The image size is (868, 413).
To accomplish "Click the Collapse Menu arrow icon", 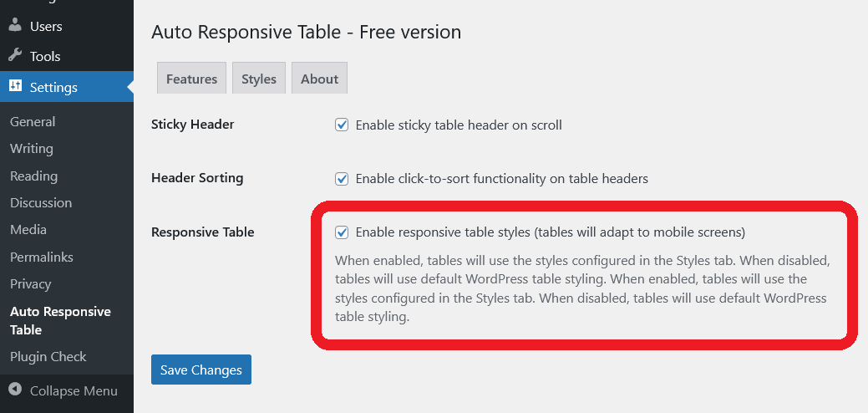I will coord(15,390).
